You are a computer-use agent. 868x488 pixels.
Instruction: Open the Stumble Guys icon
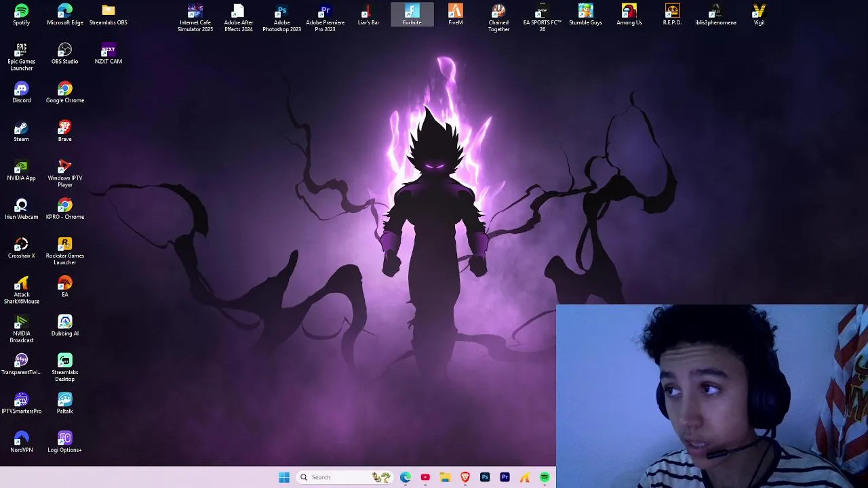coord(585,15)
